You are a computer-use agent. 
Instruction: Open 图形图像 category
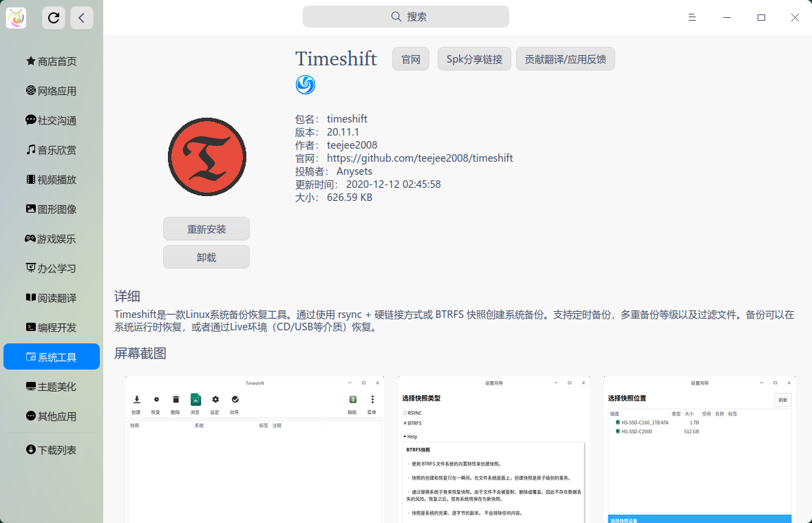(52, 209)
